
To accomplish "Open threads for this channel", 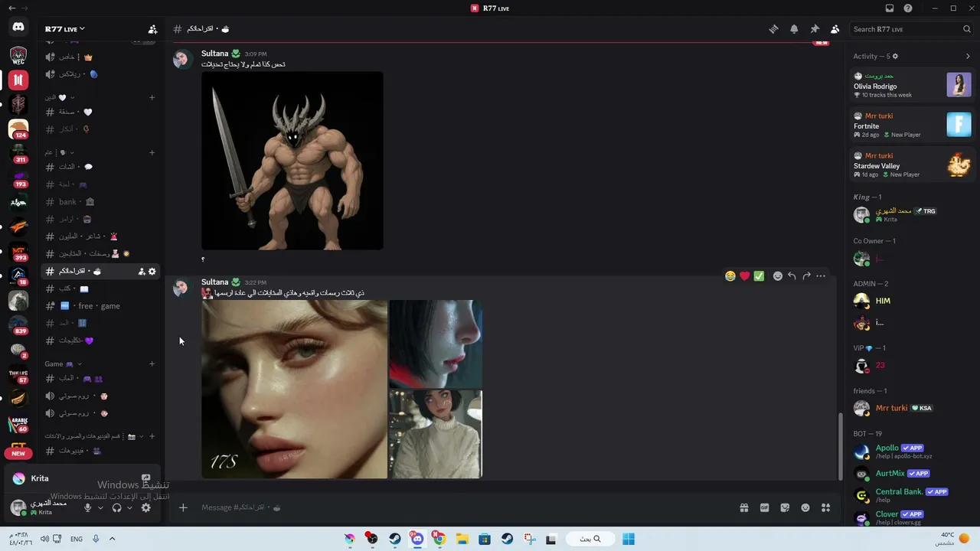I will click(773, 29).
